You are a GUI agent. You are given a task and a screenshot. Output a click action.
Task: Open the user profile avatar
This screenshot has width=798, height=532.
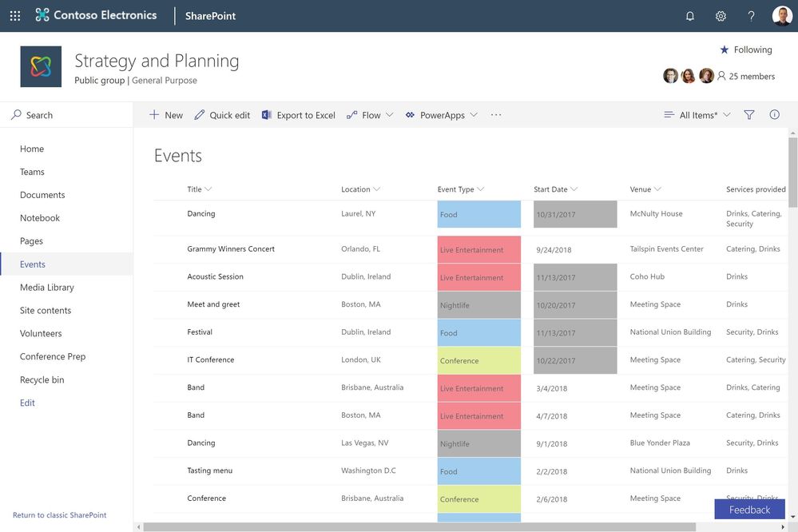click(782, 16)
